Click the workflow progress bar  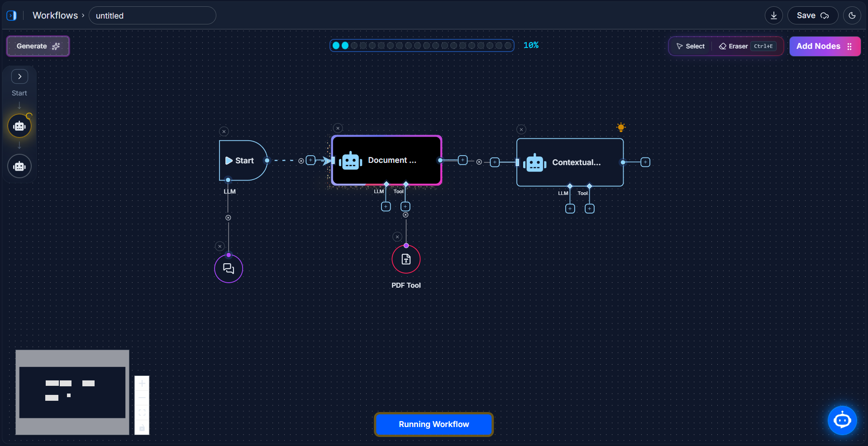422,45
